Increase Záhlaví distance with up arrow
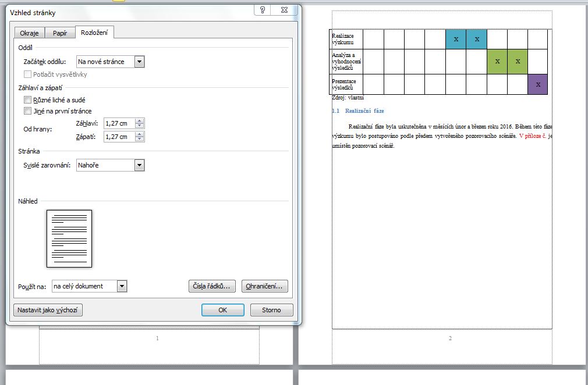Image resolution: width=588 pixels, height=385 pixels. 139,121
